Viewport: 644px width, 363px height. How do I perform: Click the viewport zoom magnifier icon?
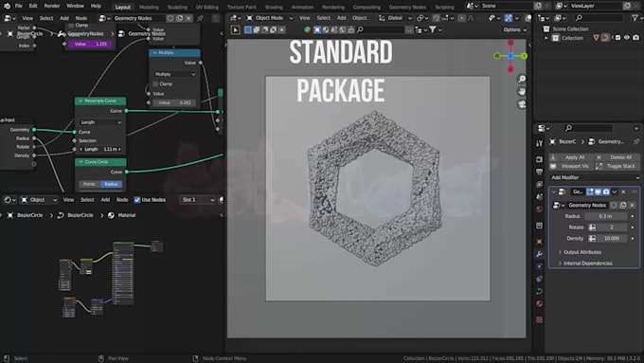(x=522, y=79)
